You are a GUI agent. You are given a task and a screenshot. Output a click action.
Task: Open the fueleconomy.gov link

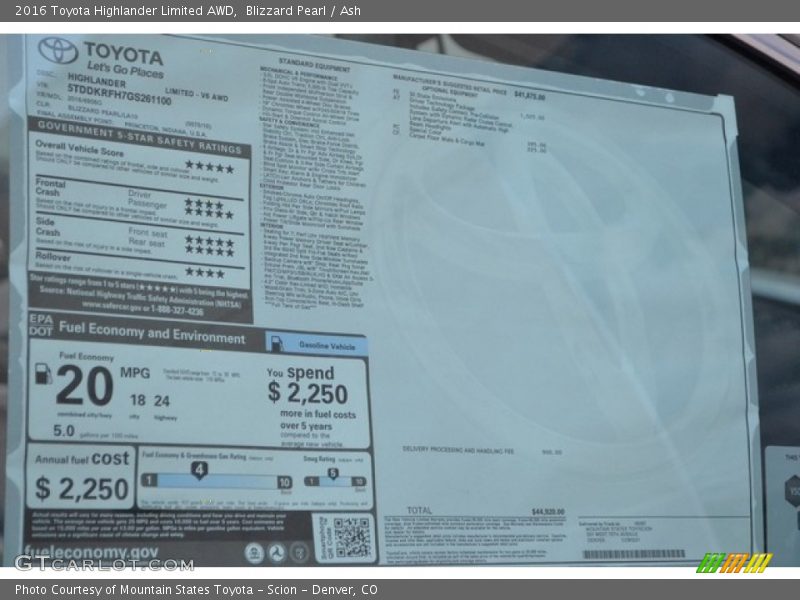pyautogui.click(x=91, y=552)
